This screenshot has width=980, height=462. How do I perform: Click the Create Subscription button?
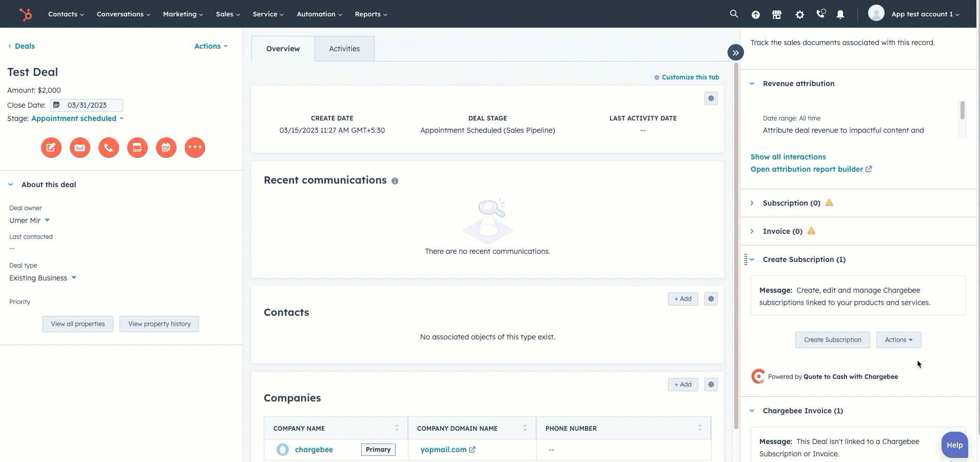coord(832,340)
